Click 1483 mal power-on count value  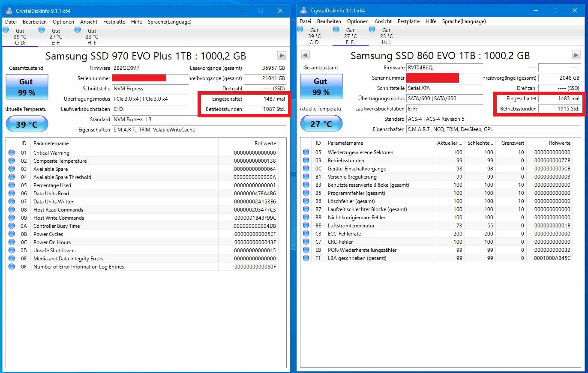[559, 98]
